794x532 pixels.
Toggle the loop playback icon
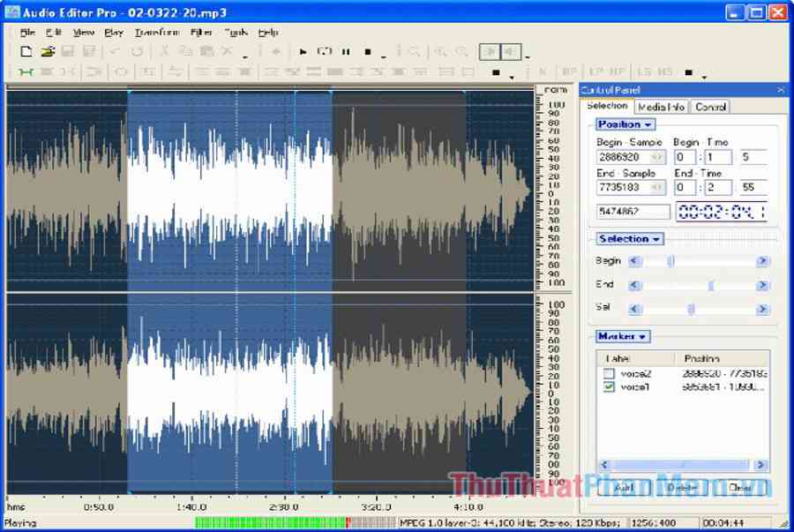[324, 52]
